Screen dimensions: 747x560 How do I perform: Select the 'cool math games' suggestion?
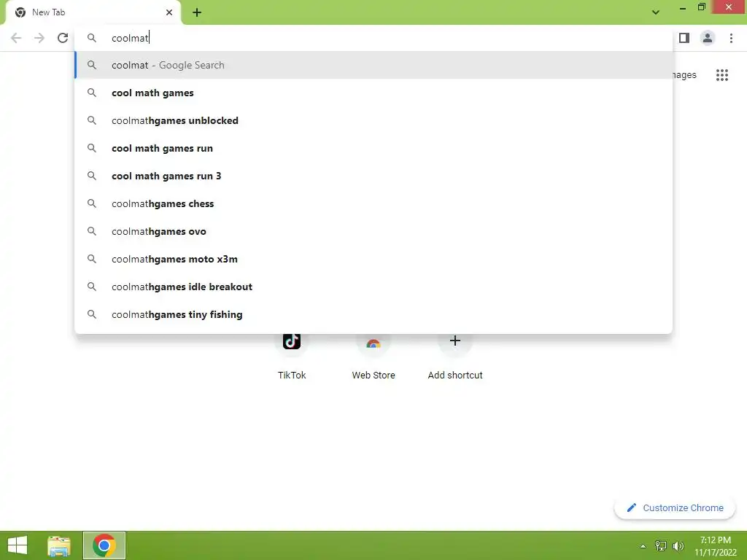[x=373, y=93]
